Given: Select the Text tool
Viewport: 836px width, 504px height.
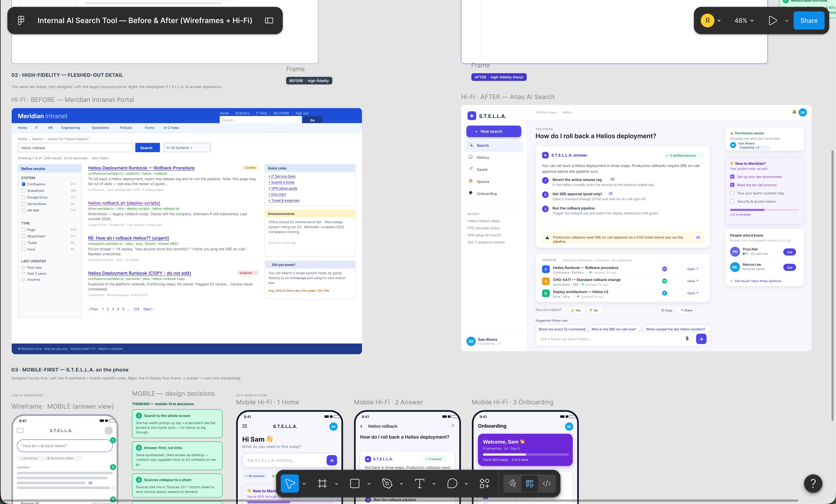Looking at the screenshot, I should click(420, 483).
